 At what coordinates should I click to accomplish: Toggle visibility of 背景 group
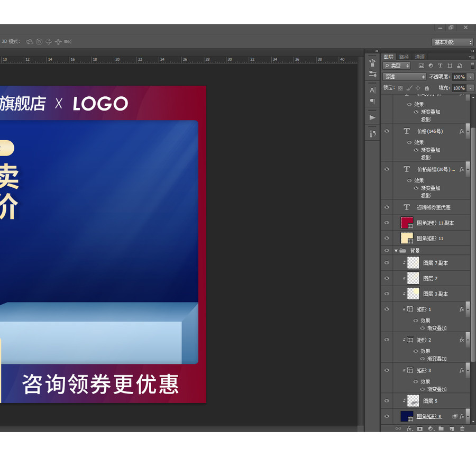[387, 251]
